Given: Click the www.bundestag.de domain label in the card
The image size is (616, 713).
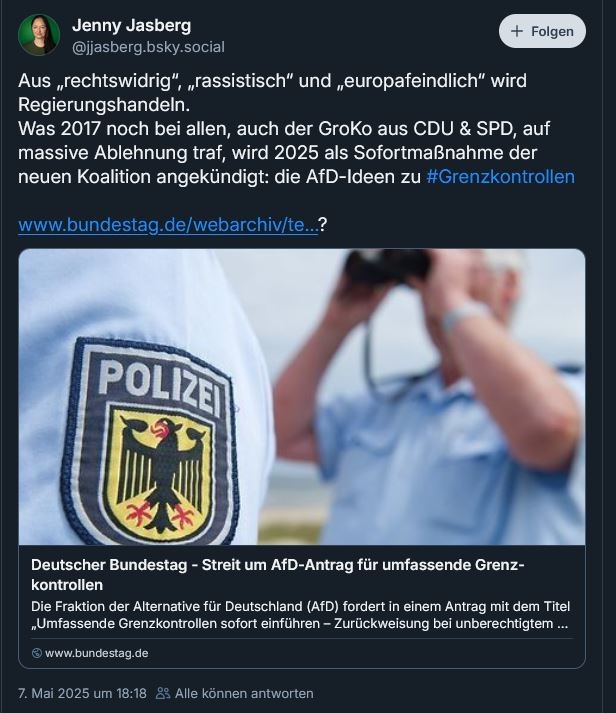Looking at the screenshot, I should 97,653.
